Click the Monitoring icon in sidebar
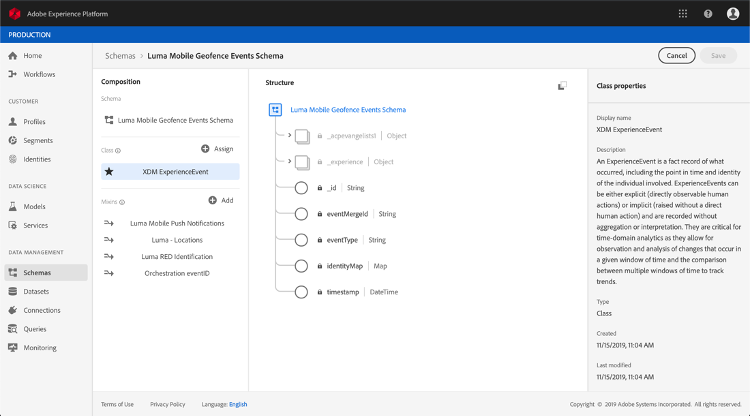This screenshot has width=750, height=416. pos(13,348)
